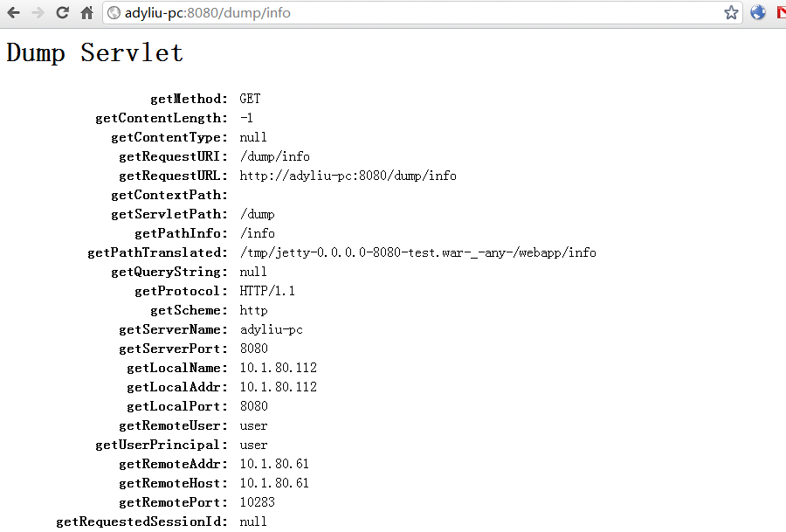Select the server name adyliu-pc
The image size is (786, 532).
pos(266,328)
